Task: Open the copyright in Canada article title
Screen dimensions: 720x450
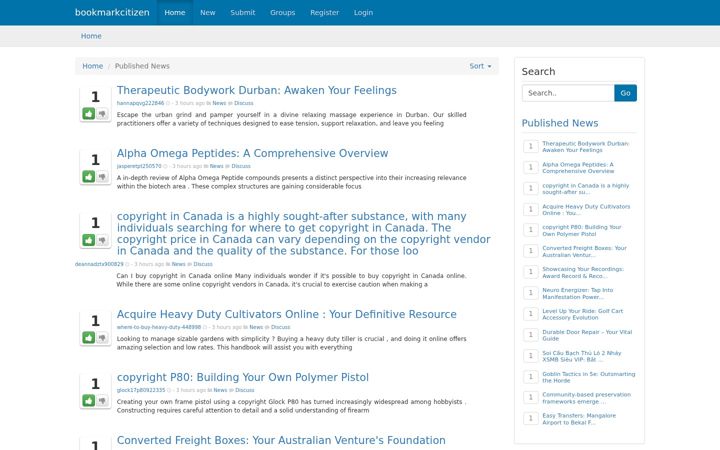Action: coord(304,234)
